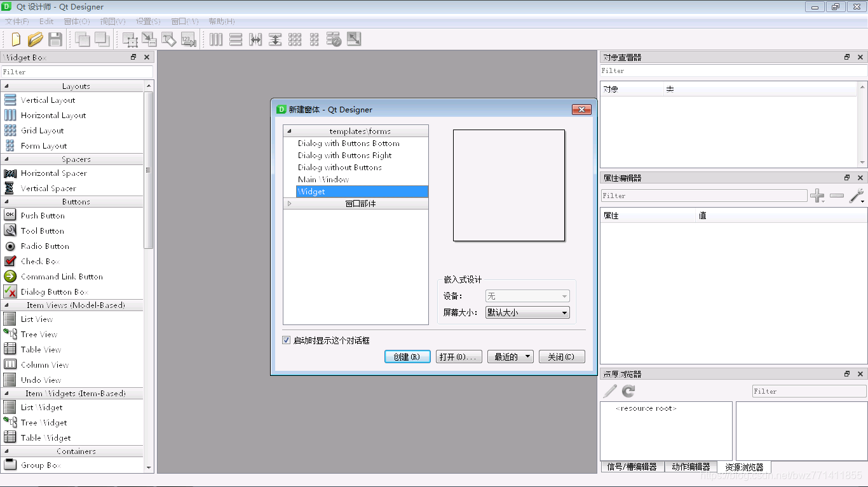
Task: Select the Edit Tab Order icon
Action: [187, 39]
